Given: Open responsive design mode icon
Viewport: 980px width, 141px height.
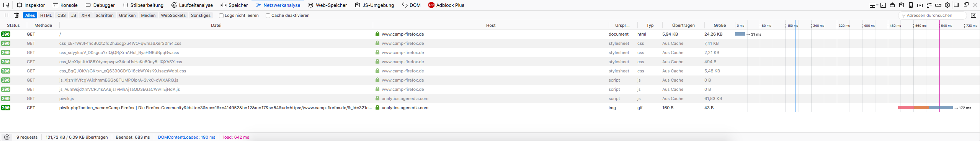Looking at the screenshot, I should pos(911,5).
